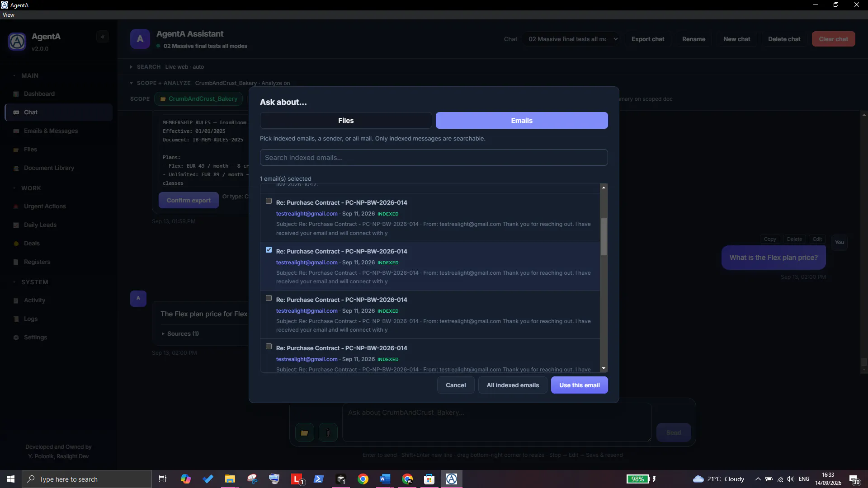Collapse the SCOPE + ANALYZE section

(x=131, y=83)
